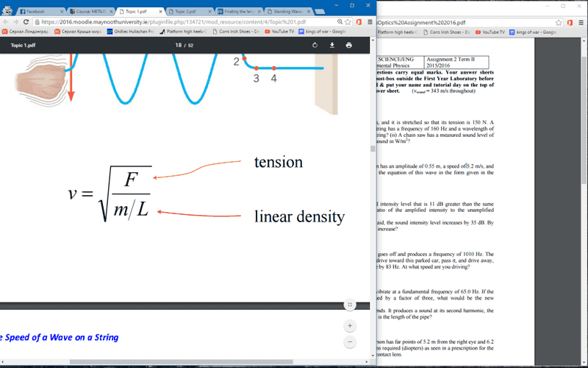Rotate the Topic 1.pdf page clockwise
This screenshot has width=588, height=368.
[x=315, y=45]
